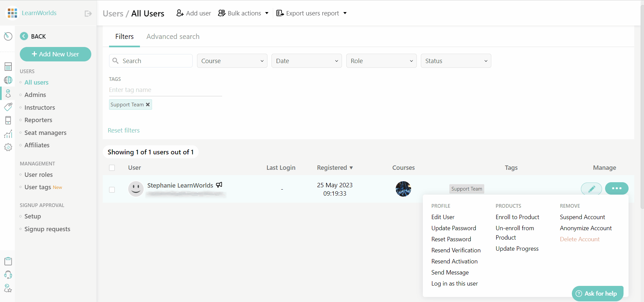Screen dimensions: 644x302
Task: Click the headset support icon in sidebar
Action: [8, 275]
